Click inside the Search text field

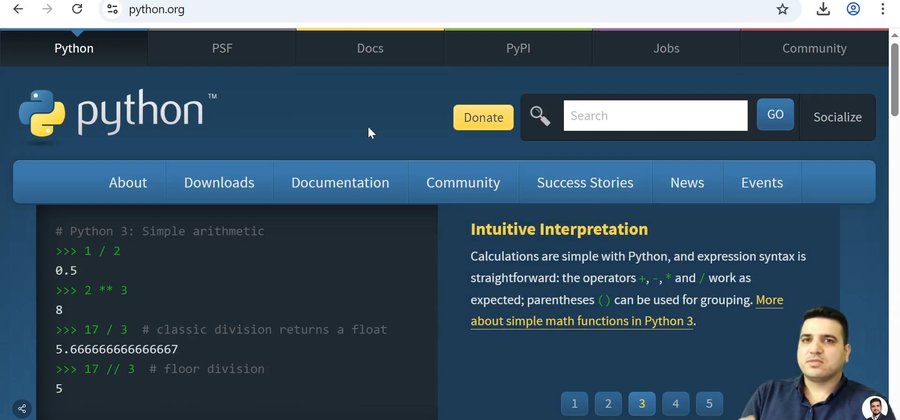tap(655, 116)
